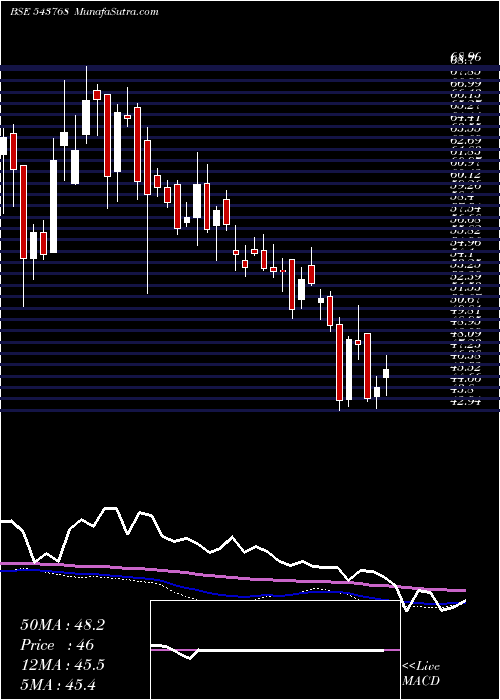
Task: Click the BSE 543768 ticker label
Action: tap(39, 12)
